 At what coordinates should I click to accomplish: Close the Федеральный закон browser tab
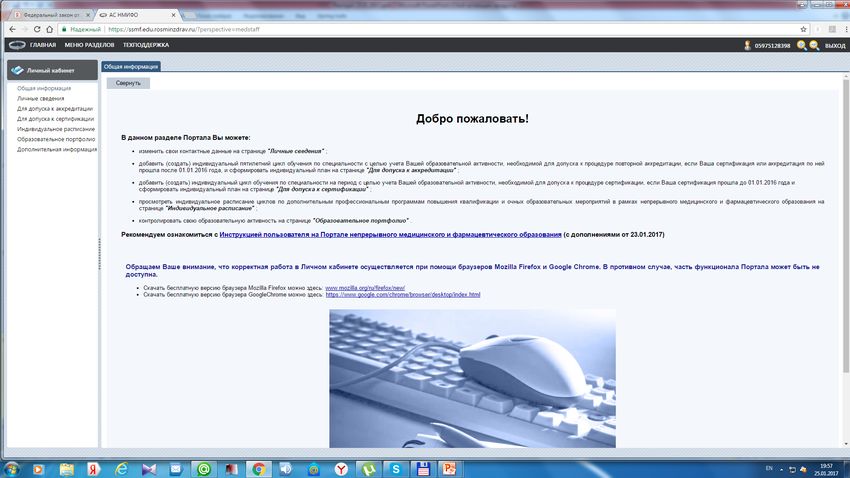[88, 15]
